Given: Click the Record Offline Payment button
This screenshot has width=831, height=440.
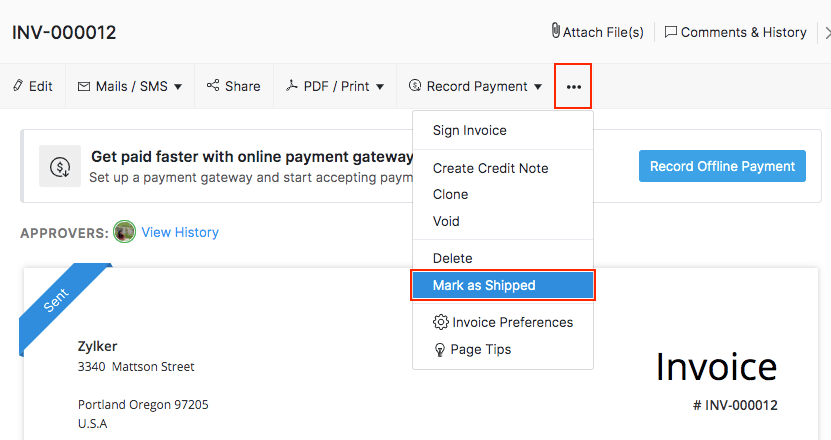Looking at the screenshot, I should [x=722, y=166].
